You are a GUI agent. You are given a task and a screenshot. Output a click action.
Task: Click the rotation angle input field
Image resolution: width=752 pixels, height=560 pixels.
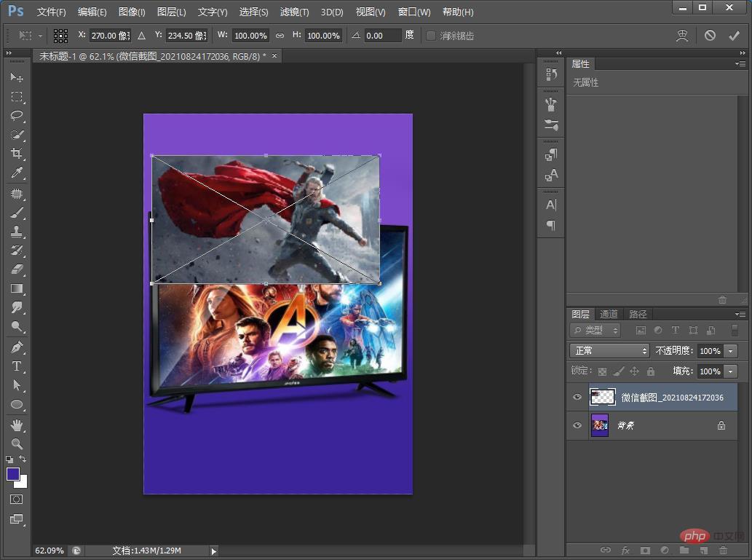tap(383, 36)
